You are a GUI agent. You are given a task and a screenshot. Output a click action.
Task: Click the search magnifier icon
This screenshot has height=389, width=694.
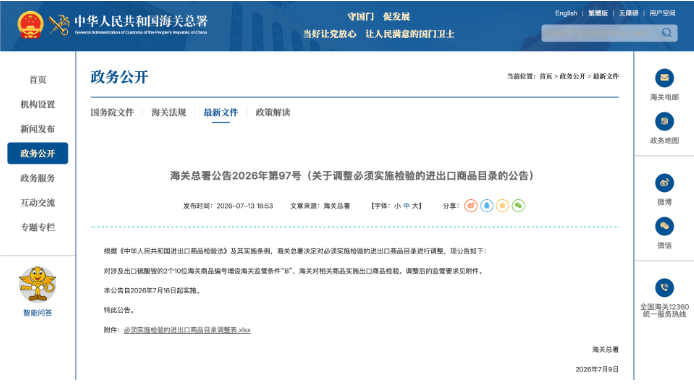click(x=666, y=33)
